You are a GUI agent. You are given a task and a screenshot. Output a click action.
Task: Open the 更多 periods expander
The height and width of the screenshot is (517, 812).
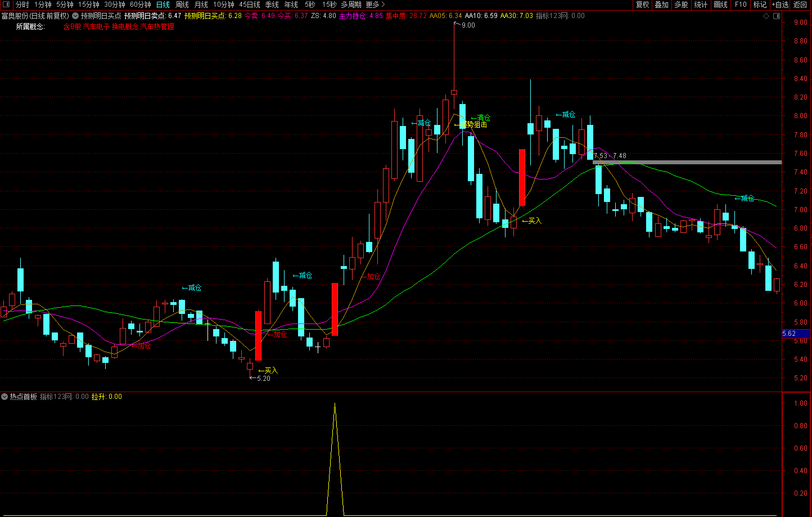pos(375,5)
